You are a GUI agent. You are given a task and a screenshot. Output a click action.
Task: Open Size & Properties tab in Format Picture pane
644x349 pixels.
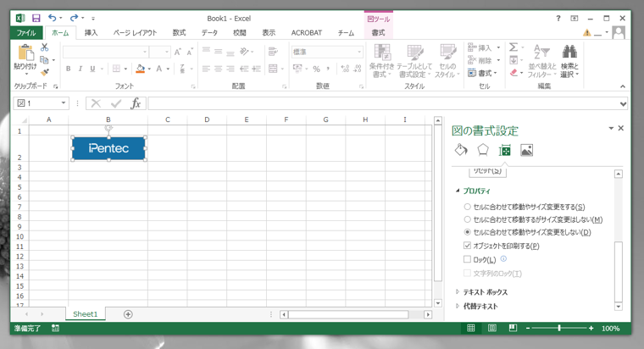(x=504, y=151)
